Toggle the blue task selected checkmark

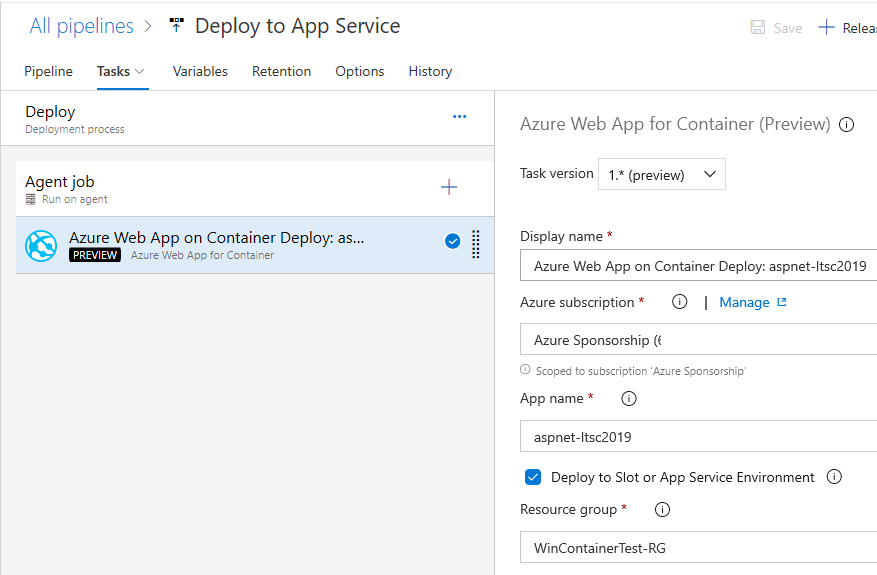[x=452, y=241]
